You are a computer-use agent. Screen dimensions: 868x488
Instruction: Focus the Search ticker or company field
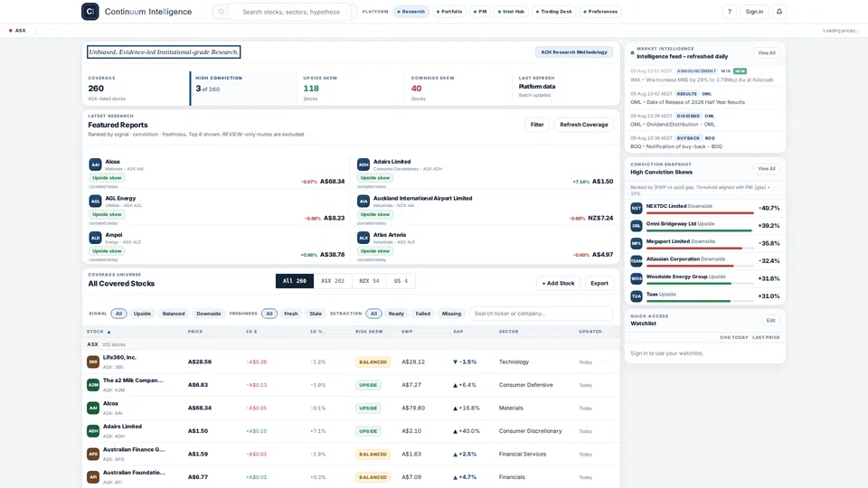[541, 314]
